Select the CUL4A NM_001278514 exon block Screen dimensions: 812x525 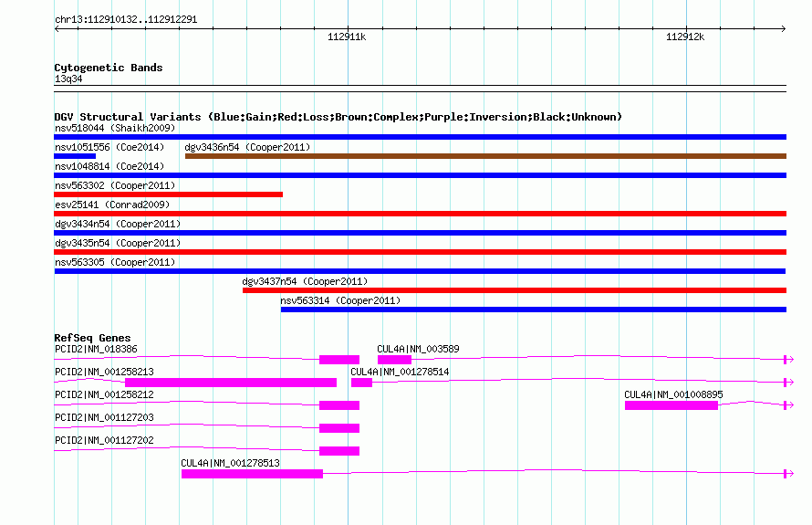(361, 383)
